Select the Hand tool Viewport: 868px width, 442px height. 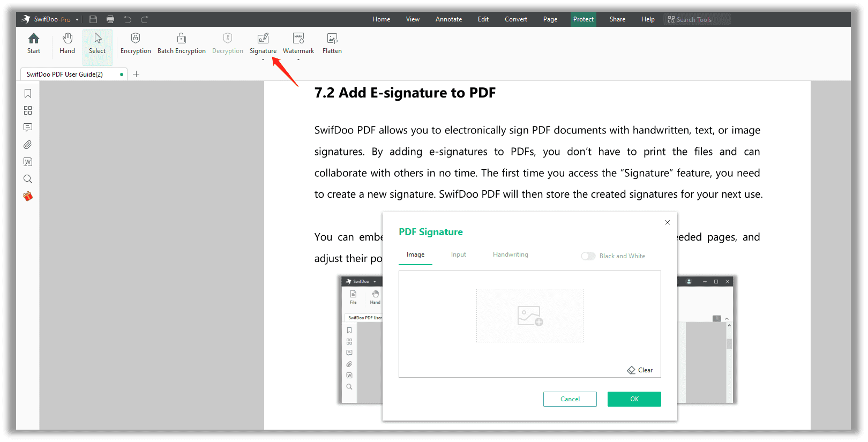point(67,43)
